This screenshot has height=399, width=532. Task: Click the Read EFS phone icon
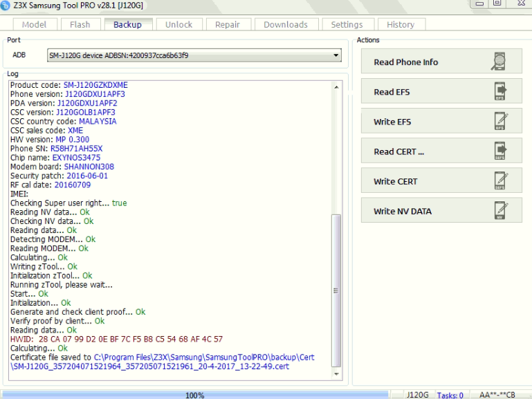pyautogui.click(x=500, y=91)
